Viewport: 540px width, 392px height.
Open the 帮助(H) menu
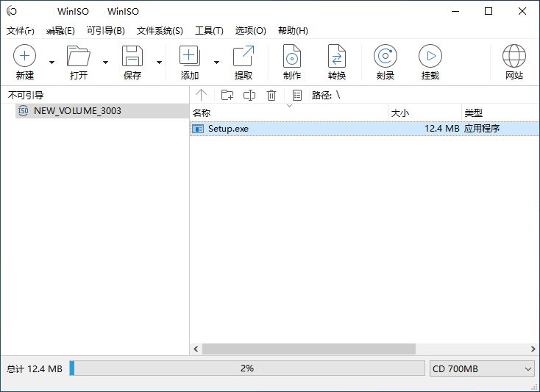(x=293, y=31)
